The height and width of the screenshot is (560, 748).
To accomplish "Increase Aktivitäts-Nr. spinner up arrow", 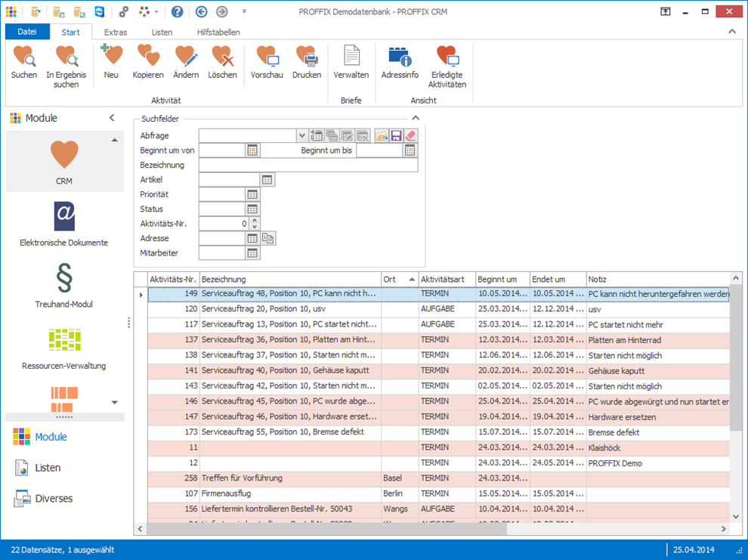I will tap(255, 221).
